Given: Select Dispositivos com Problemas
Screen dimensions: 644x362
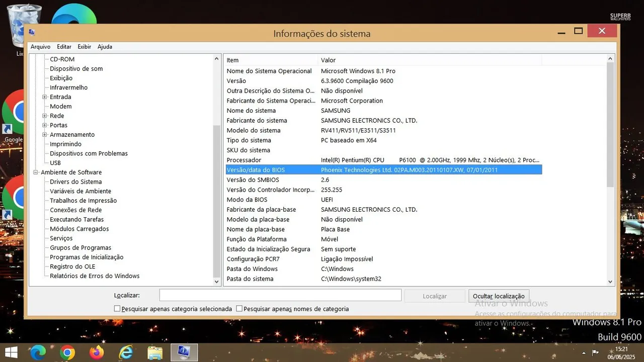Looking at the screenshot, I should 89,153.
